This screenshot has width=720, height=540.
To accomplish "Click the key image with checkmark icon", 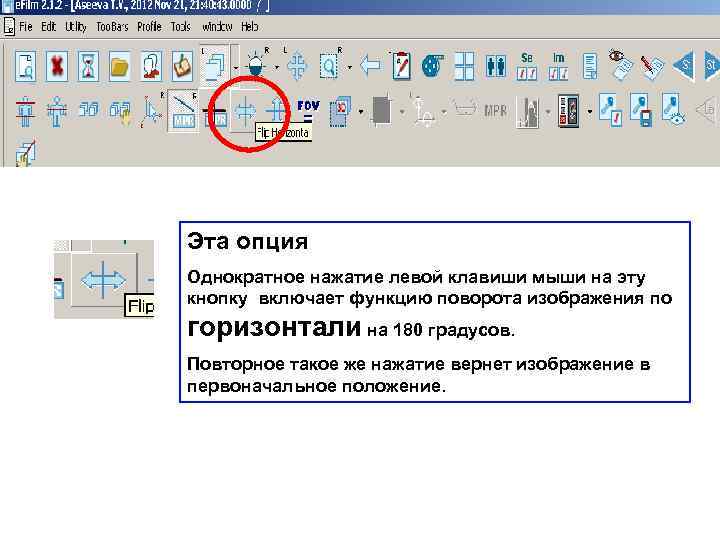I will tap(611, 109).
